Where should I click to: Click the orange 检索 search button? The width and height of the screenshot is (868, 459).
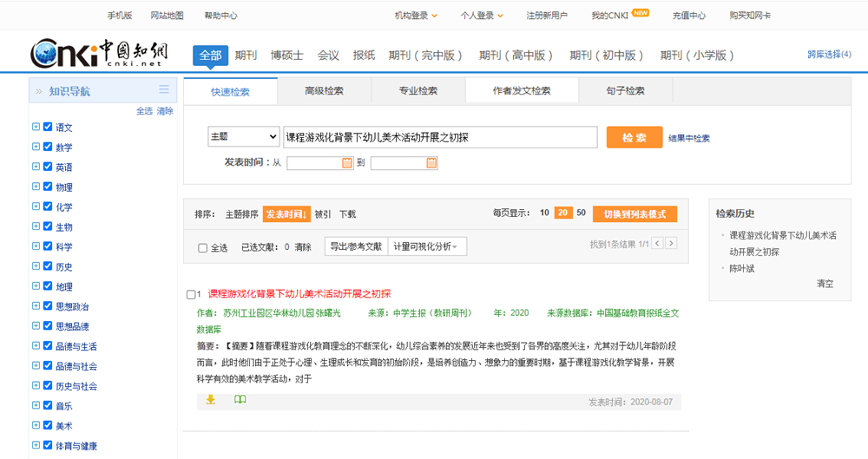point(635,137)
